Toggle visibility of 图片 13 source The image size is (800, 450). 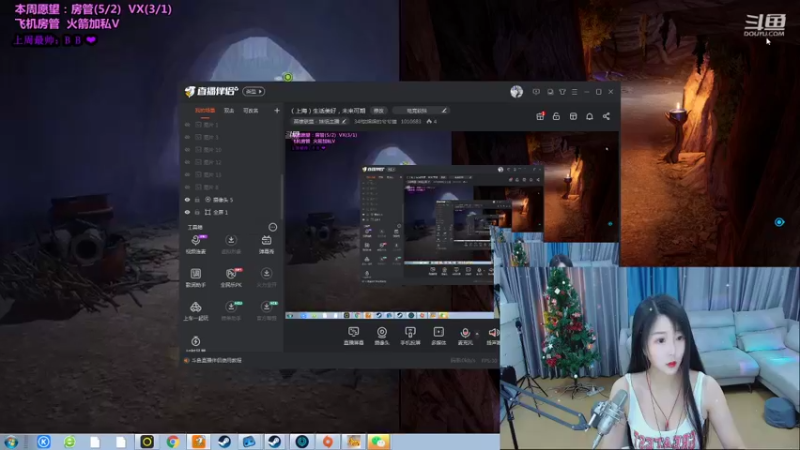187,174
